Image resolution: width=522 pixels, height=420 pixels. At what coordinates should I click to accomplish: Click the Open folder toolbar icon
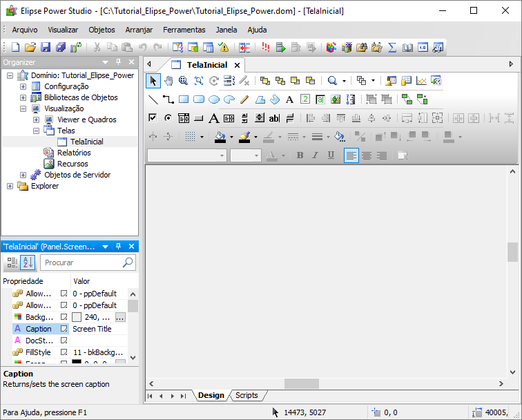pos(30,48)
